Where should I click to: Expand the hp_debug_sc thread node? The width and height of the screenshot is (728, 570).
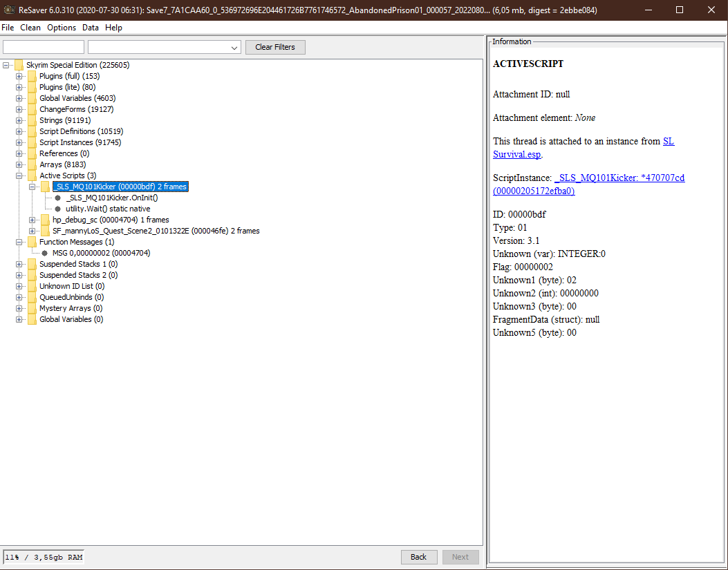pyautogui.click(x=32, y=220)
